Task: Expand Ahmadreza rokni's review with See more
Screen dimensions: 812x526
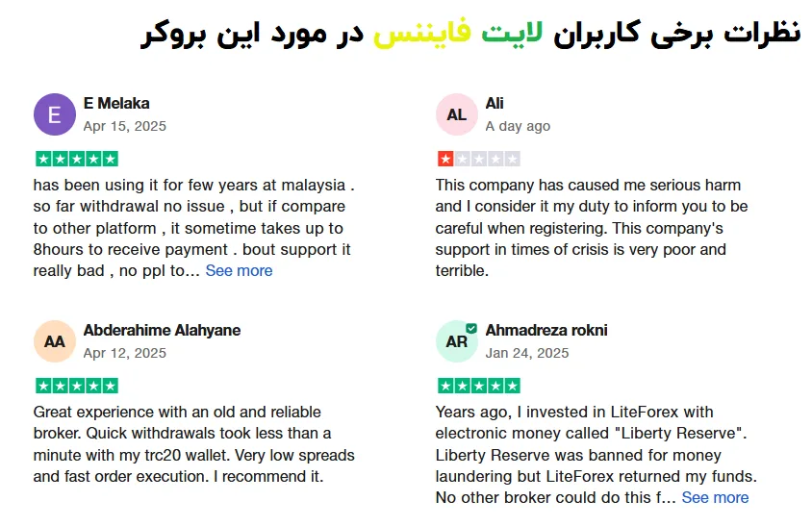Action: tap(715, 497)
